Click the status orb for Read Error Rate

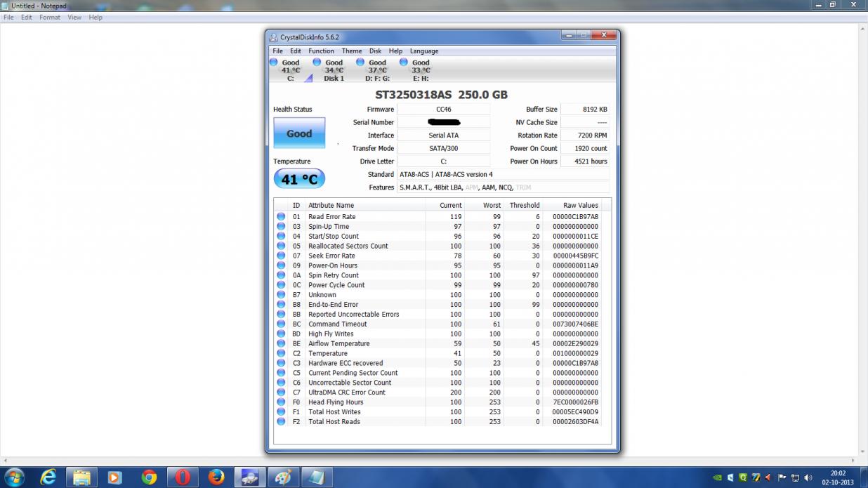(x=281, y=217)
